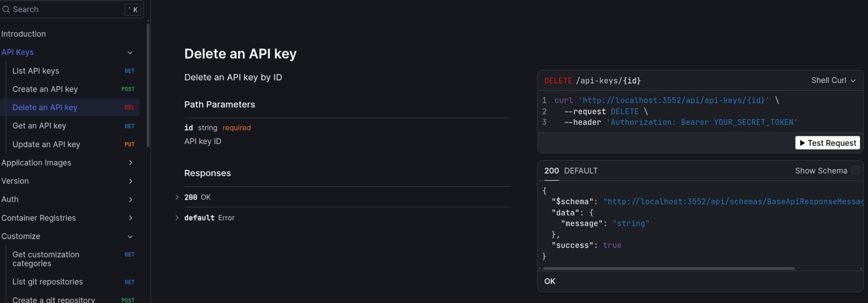Click the search magnifier icon
The height and width of the screenshot is (303, 868).
tap(6, 9)
